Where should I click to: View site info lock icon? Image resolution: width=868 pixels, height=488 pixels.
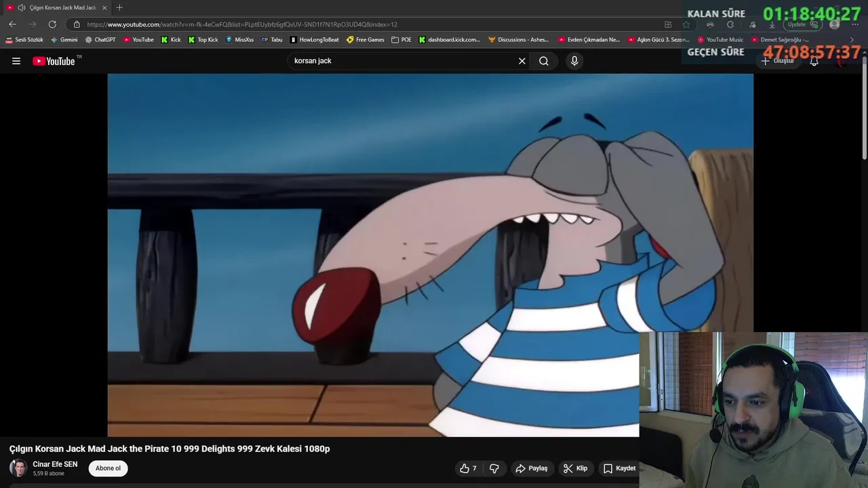[x=77, y=24]
